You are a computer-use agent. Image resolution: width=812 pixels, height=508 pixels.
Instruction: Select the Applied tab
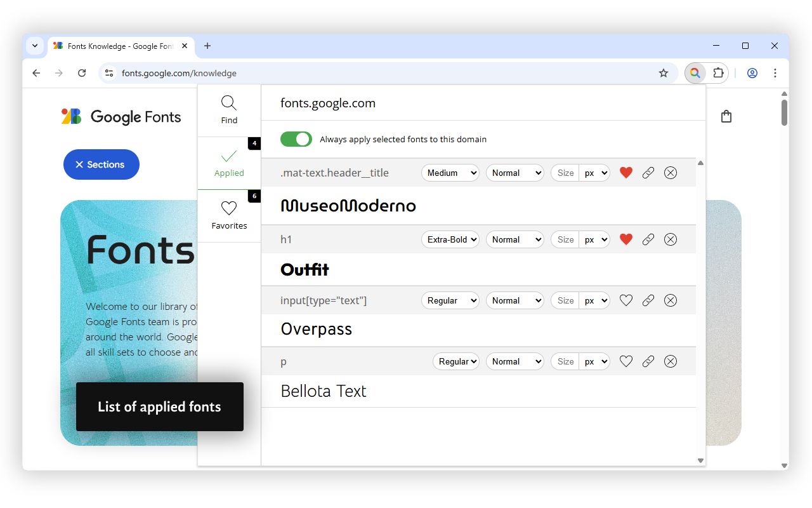point(228,163)
